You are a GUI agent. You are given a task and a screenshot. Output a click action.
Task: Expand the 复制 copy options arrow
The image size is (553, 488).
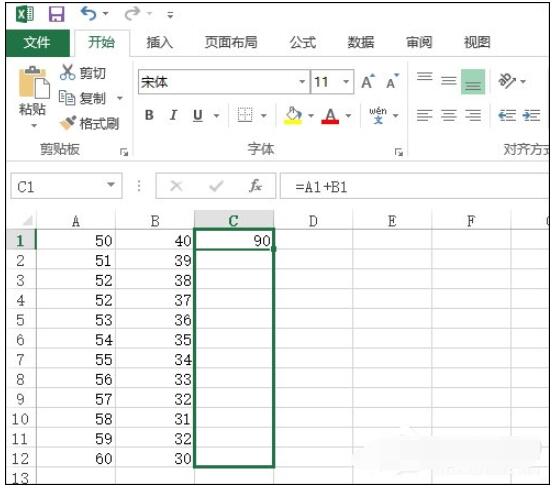tap(120, 98)
